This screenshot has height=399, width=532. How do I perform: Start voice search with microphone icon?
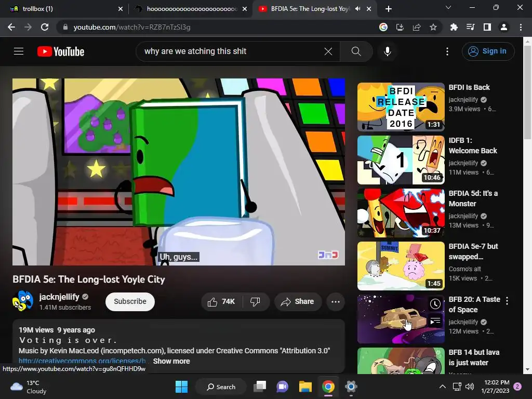[x=388, y=51]
